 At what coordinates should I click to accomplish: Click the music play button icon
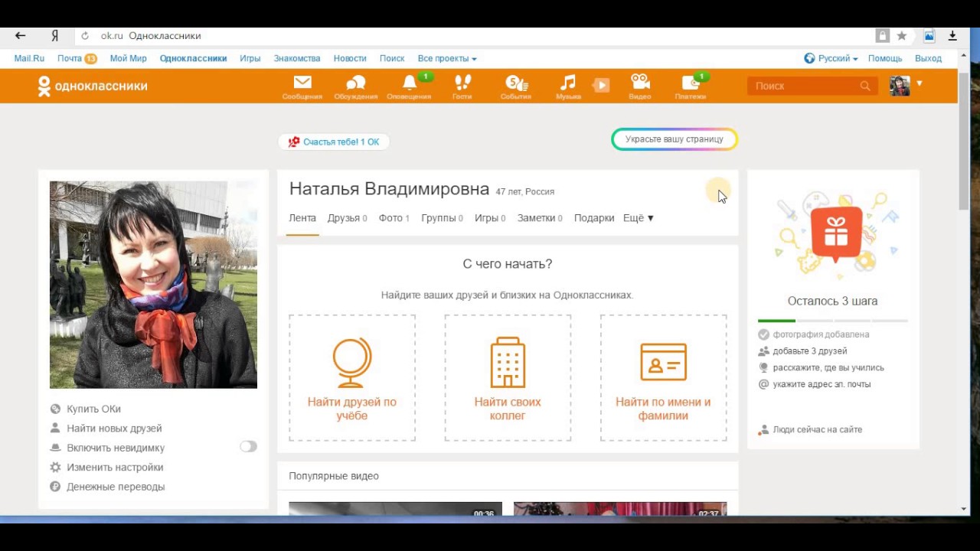pyautogui.click(x=602, y=86)
